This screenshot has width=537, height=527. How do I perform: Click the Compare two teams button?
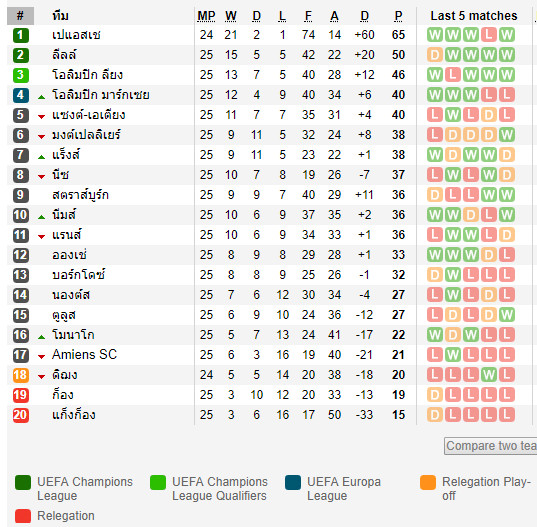[x=490, y=446]
